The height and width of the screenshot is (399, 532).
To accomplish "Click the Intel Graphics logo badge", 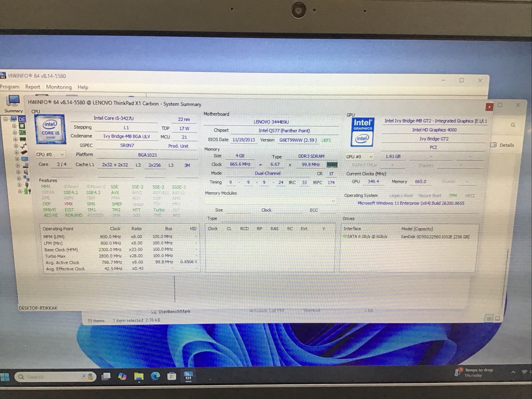I will click(362, 132).
